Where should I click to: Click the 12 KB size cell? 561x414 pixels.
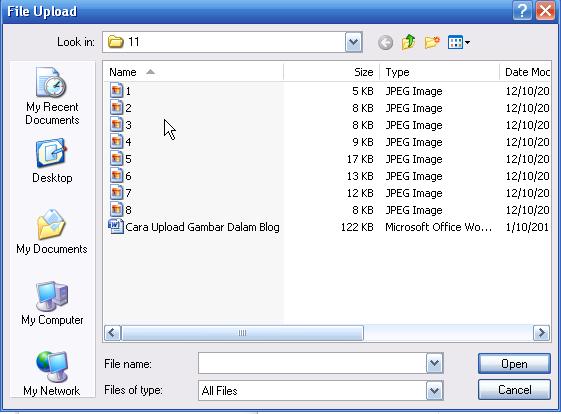[360, 193]
